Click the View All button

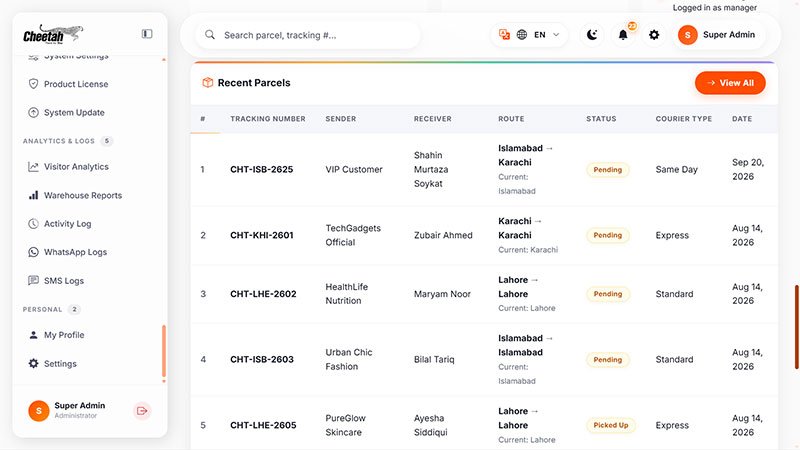pyautogui.click(x=730, y=83)
